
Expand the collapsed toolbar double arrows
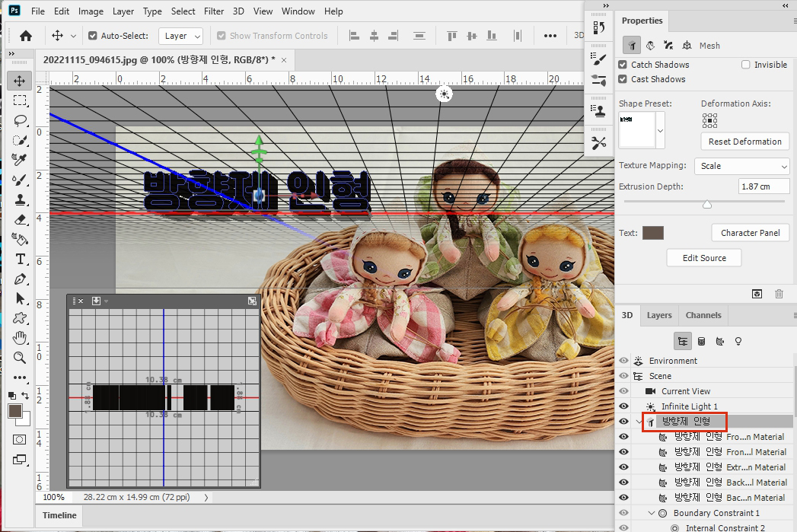[x=11, y=53]
